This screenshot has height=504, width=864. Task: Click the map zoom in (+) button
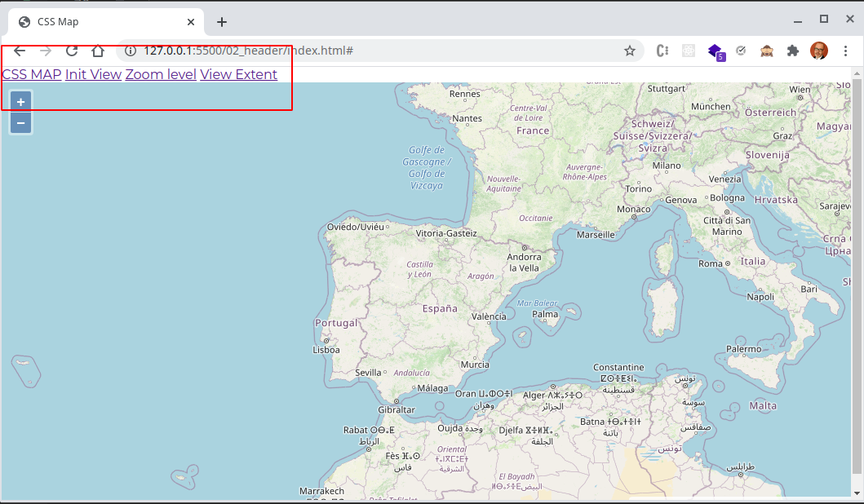[x=20, y=102]
